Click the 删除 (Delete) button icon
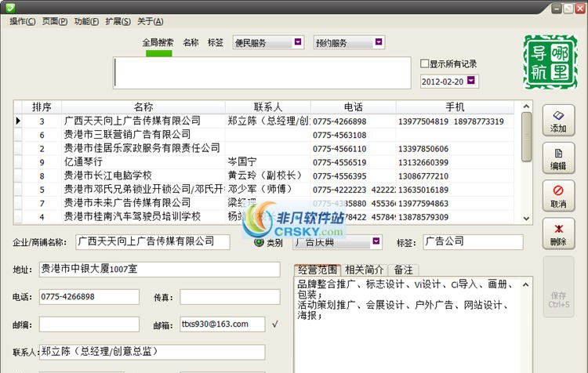This screenshot has width=588, height=373. [x=558, y=228]
